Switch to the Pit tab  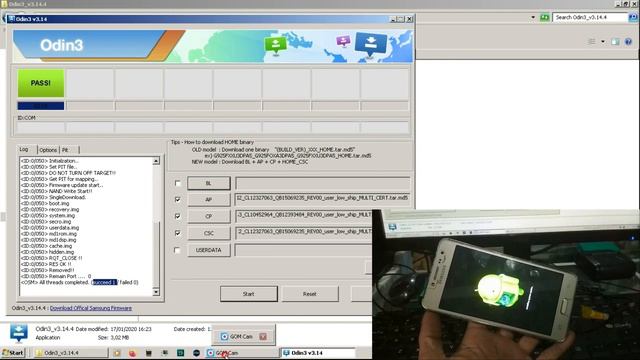tap(65, 150)
